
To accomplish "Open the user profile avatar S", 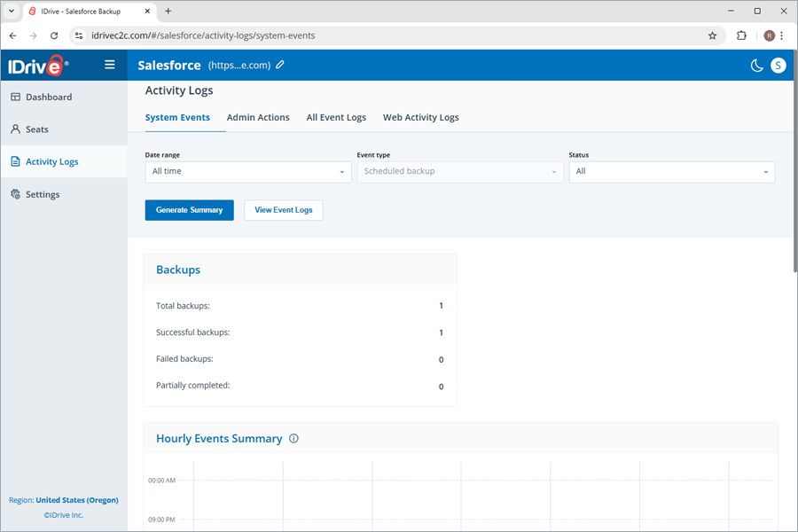I will click(x=778, y=65).
